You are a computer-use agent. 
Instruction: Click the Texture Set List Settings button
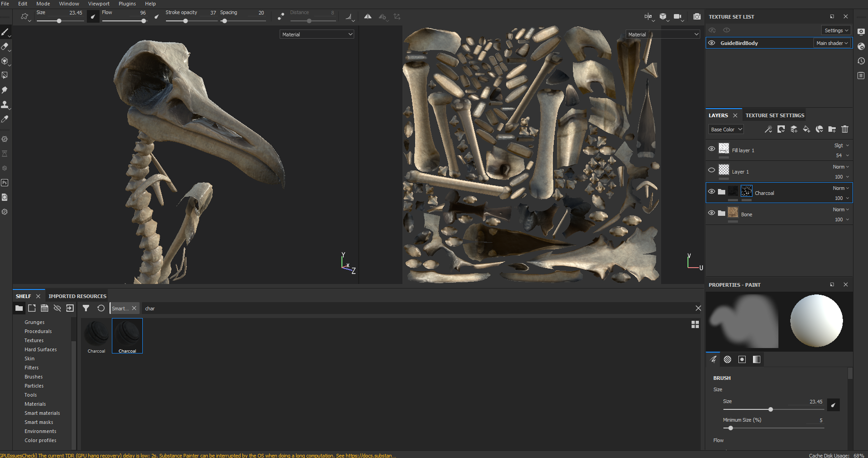click(836, 30)
